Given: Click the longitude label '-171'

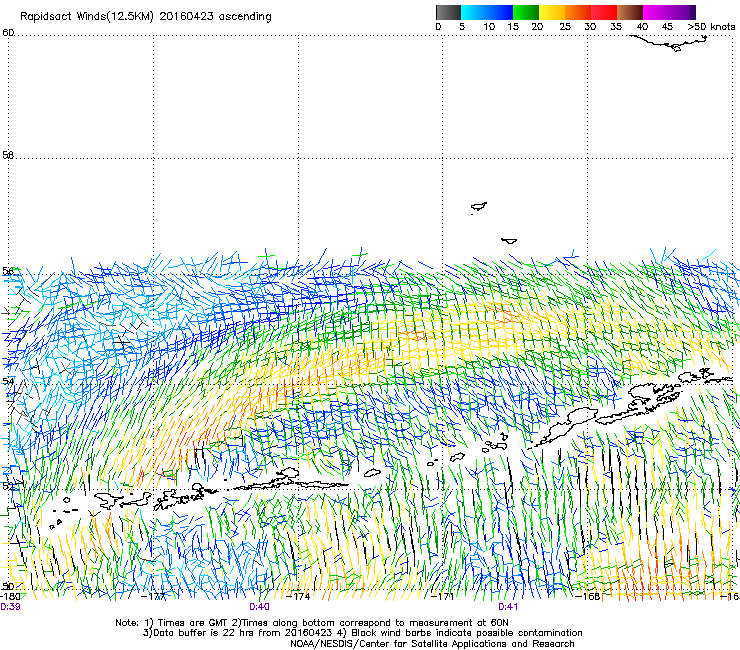Looking at the screenshot, I should (443, 596).
